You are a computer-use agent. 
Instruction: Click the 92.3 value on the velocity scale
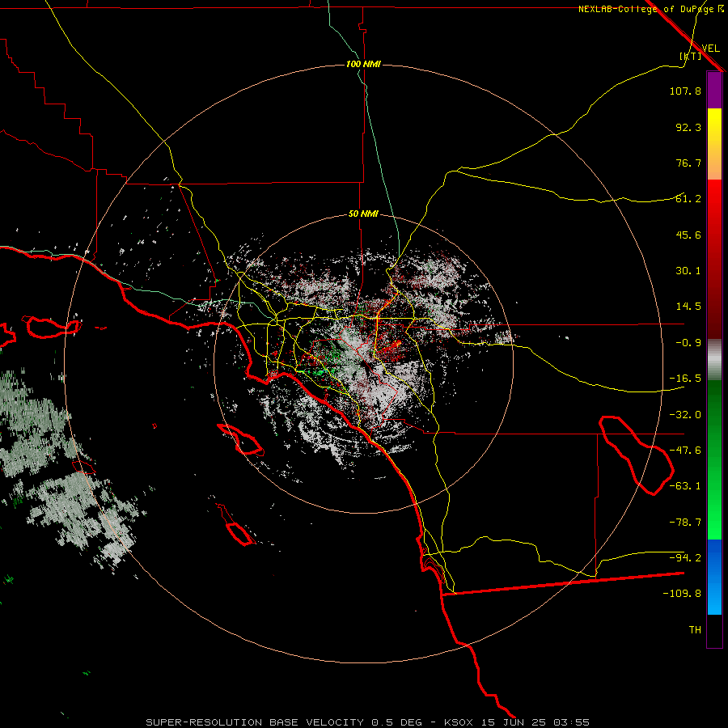point(688,127)
